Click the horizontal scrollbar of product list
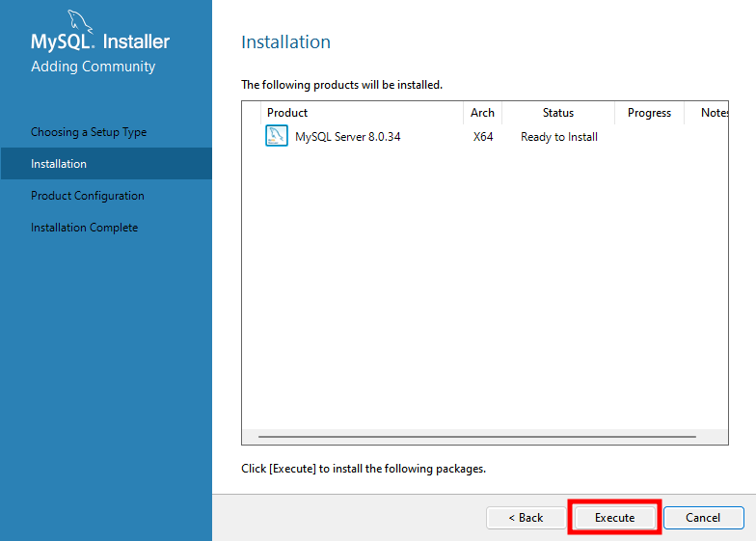This screenshot has height=541, width=756. (x=476, y=436)
